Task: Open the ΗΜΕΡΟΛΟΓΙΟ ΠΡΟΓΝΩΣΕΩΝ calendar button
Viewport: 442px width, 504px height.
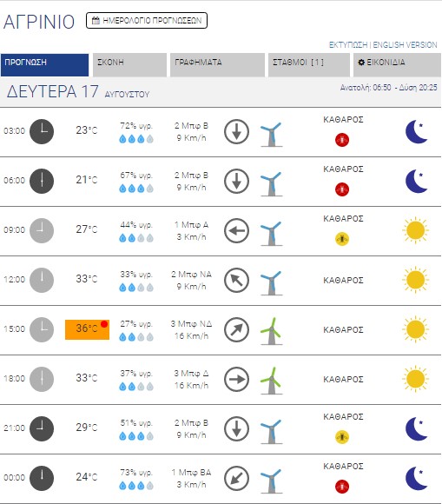Action: (x=147, y=21)
